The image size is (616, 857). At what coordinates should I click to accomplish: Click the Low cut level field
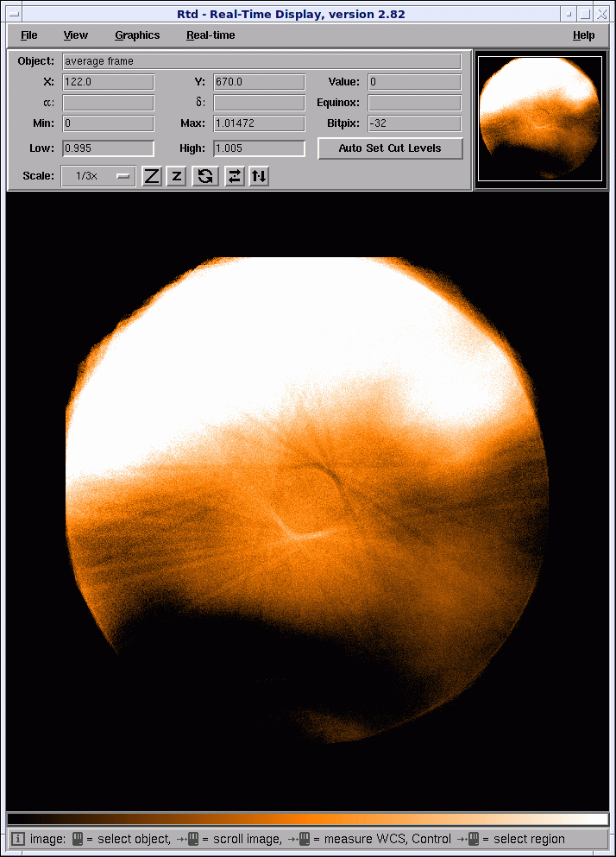(108, 148)
